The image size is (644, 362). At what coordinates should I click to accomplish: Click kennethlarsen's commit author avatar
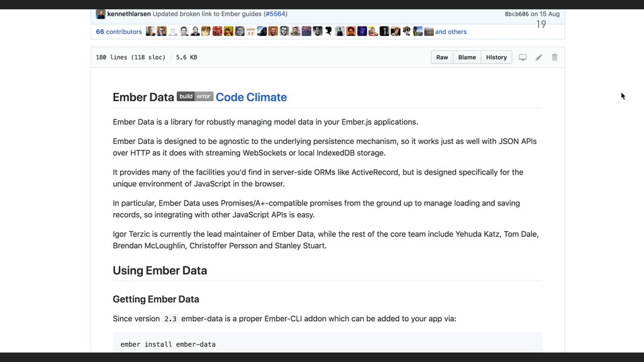(101, 14)
